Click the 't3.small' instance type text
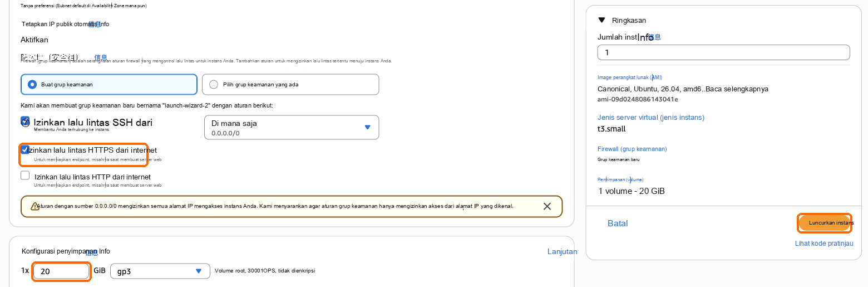Viewport: 868px width, 287px height. coord(611,129)
